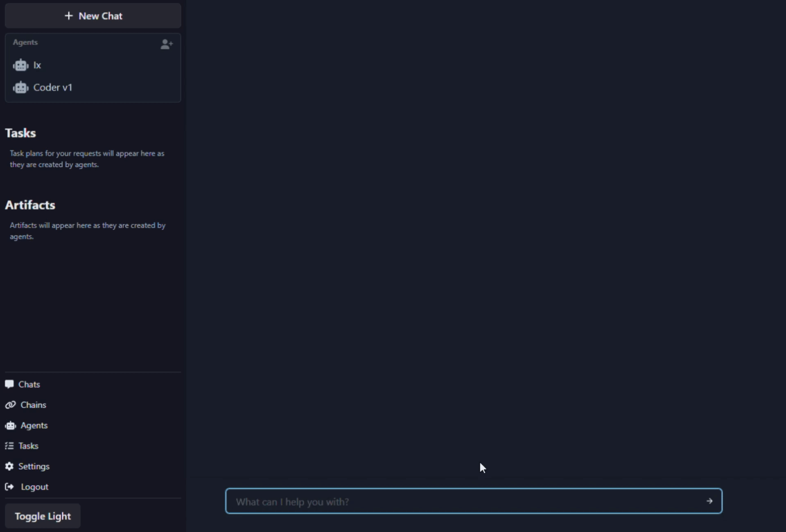Click the Chats speech bubble icon
786x532 pixels.
(9, 384)
